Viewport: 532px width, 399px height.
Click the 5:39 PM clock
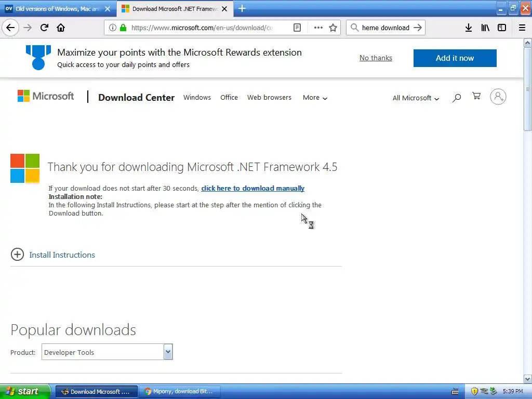(513, 392)
